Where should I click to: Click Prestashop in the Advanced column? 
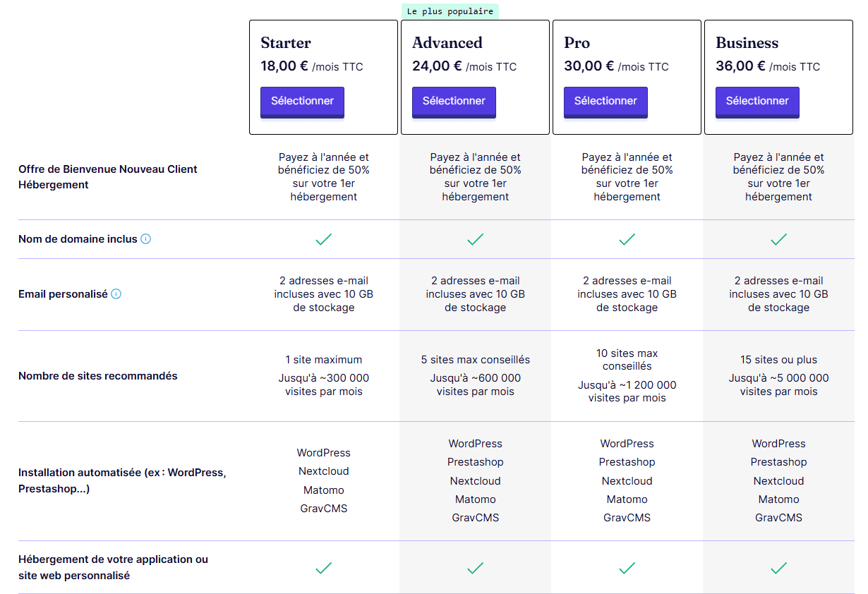click(x=475, y=462)
